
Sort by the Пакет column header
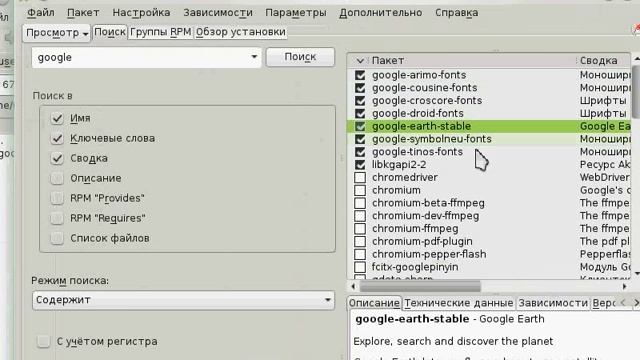(x=472, y=61)
